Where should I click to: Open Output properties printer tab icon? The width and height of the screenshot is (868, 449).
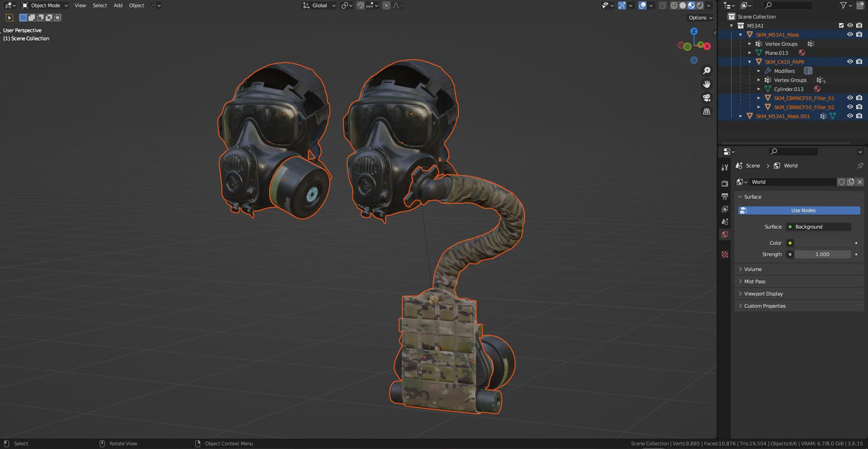pos(725,196)
